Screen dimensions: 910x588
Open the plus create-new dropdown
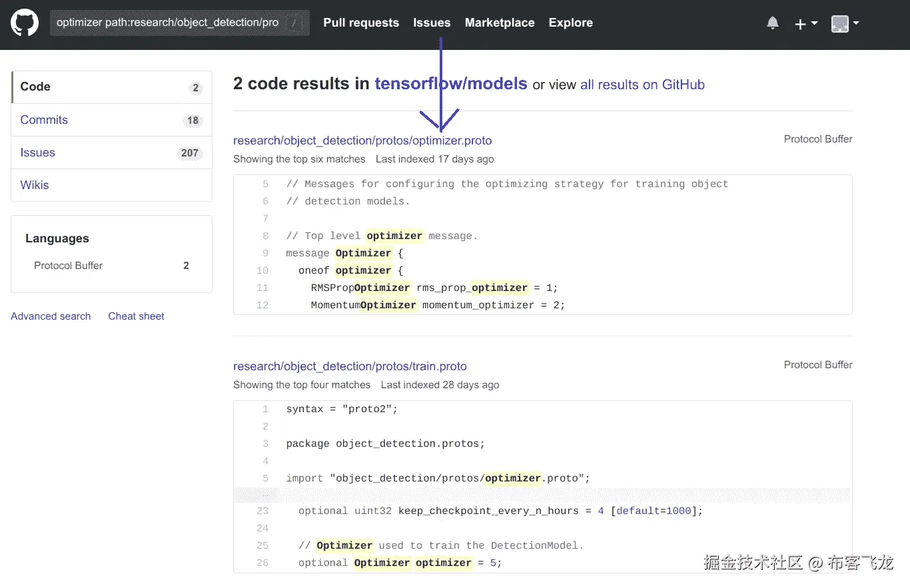pyautogui.click(x=806, y=24)
